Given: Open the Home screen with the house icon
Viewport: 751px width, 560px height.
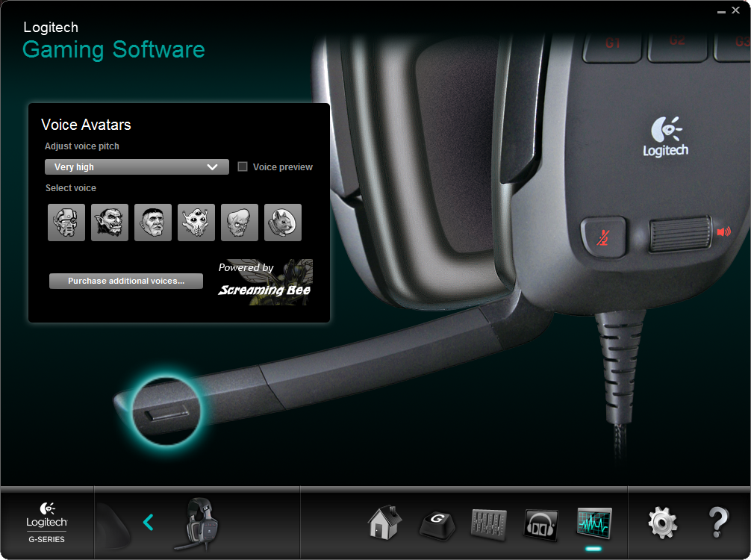Looking at the screenshot, I should click(x=384, y=523).
